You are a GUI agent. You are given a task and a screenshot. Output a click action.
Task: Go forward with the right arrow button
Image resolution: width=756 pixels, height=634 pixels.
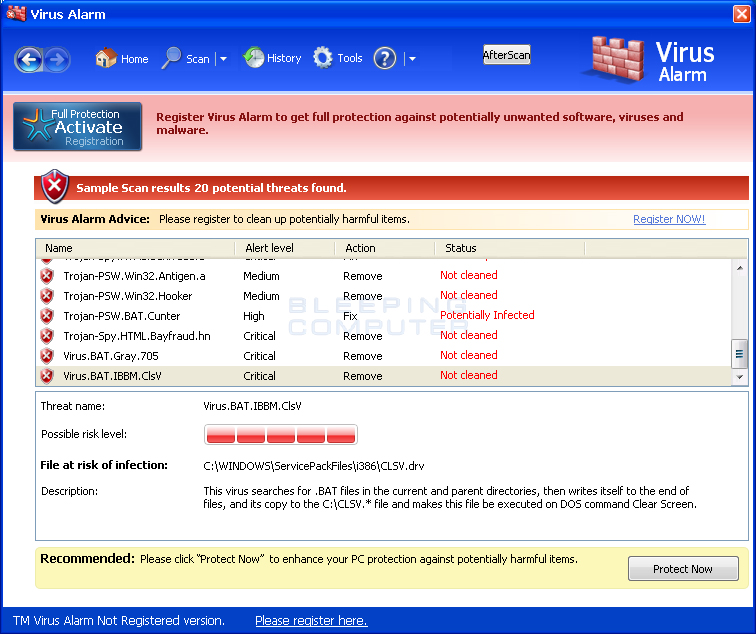(57, 59)
